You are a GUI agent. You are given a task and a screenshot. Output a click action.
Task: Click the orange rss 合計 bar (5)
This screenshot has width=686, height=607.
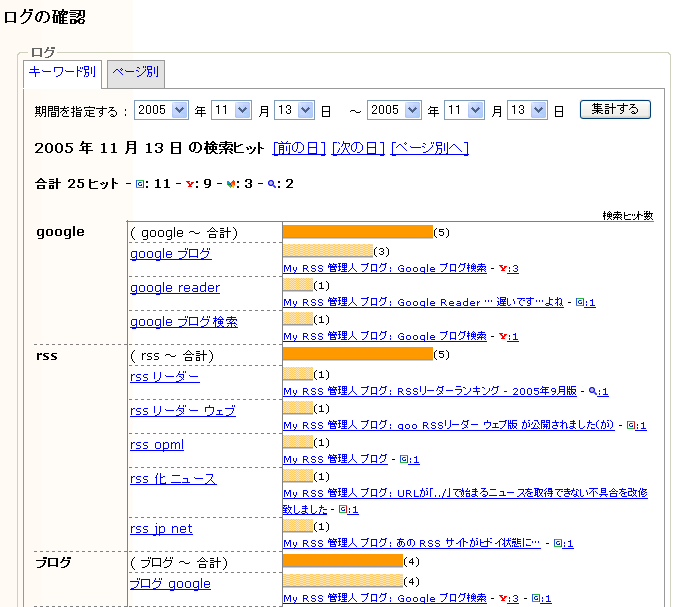(x=358, y=354)
